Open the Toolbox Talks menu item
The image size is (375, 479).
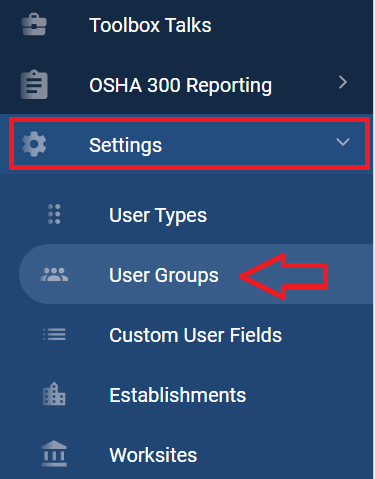click(150, 25)
